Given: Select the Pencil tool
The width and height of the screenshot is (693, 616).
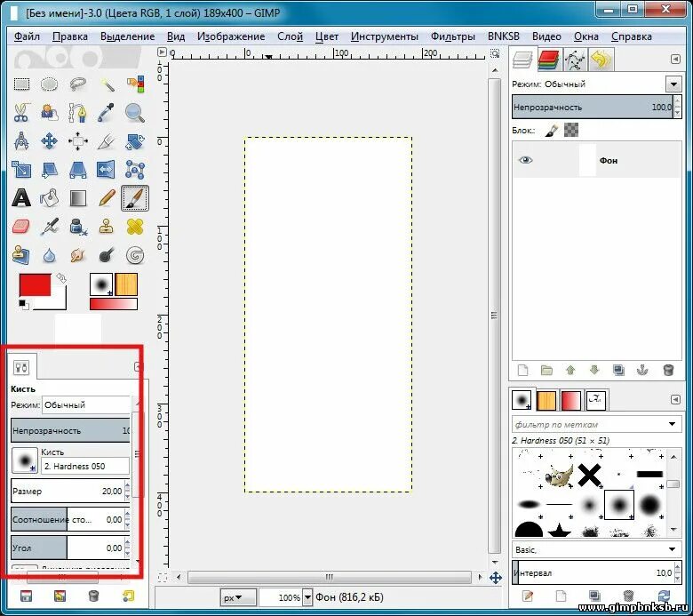Looking at the screenshot, I should coord(107,198).
